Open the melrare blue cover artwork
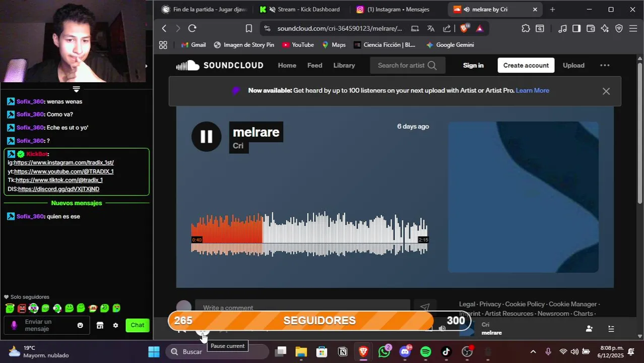Viewport: 644px width, 363px height. (x=523, y=197)
